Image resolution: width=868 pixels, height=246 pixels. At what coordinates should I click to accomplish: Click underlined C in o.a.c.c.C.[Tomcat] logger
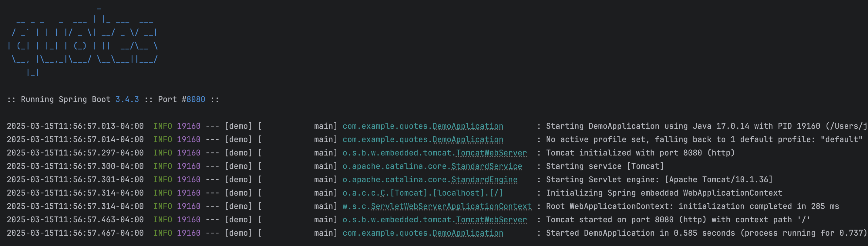[x=382, y=193]
